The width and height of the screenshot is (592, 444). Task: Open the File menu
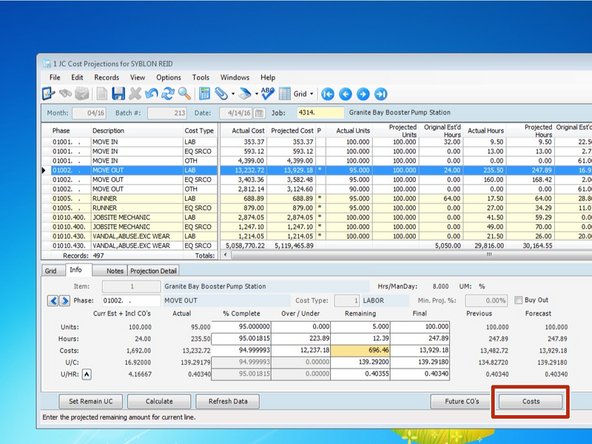(55, 77)
